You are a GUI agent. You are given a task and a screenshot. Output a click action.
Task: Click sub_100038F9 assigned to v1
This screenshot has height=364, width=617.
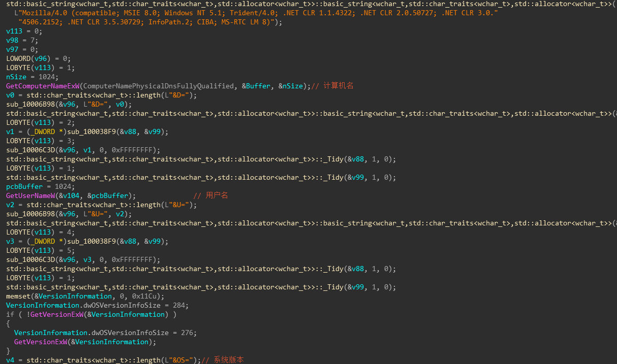point(96,131)
